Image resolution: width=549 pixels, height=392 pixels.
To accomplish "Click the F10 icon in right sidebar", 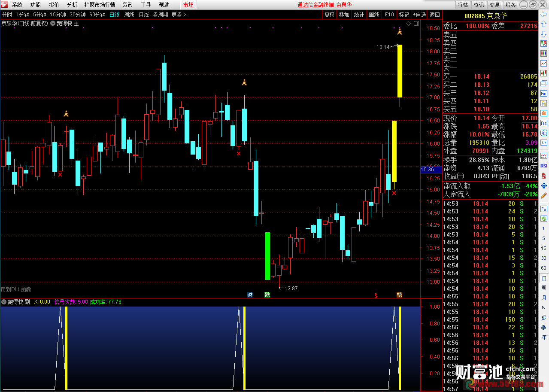I will click(543, 93).
